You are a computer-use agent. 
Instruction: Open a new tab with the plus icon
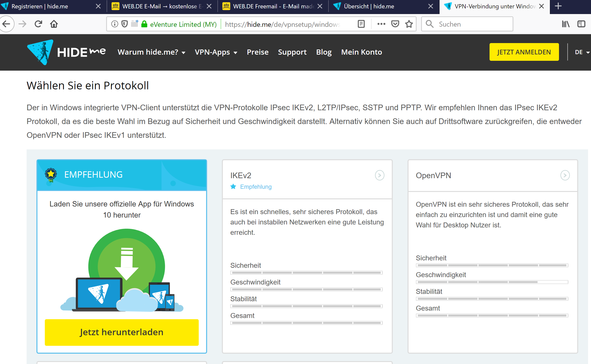[x=558, y=6]
